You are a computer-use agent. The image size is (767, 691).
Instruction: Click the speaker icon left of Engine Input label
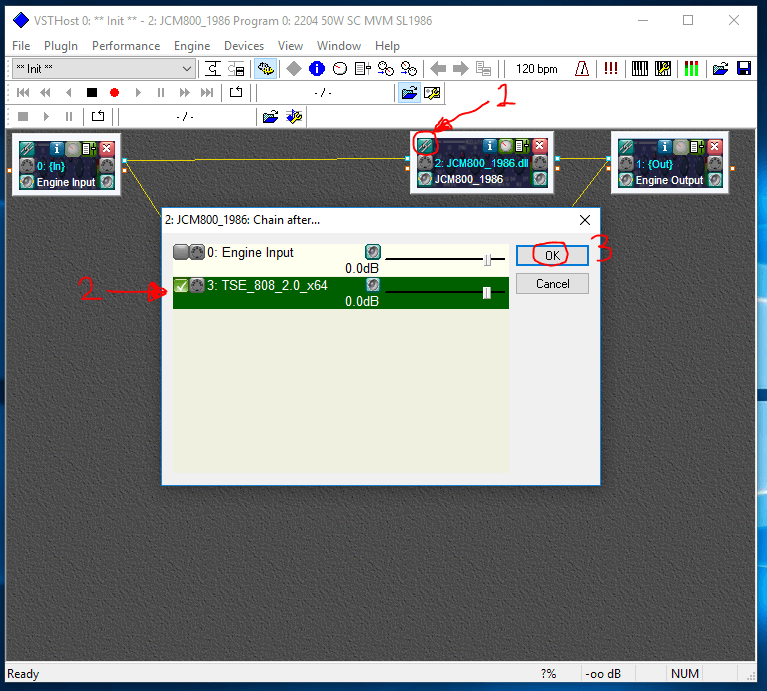pyautogui.click(x=27, y=182)
